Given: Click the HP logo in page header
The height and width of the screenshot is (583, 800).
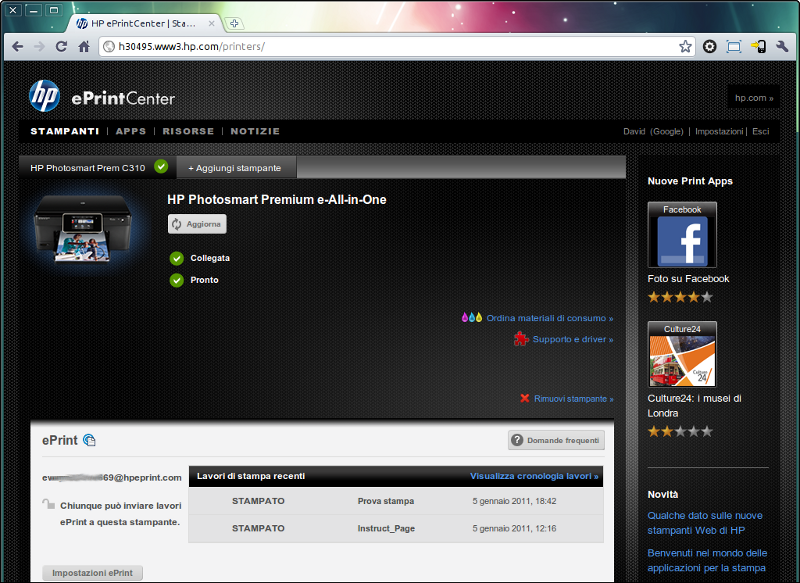Looking at the screenshot, I should [x=44, y=96].
